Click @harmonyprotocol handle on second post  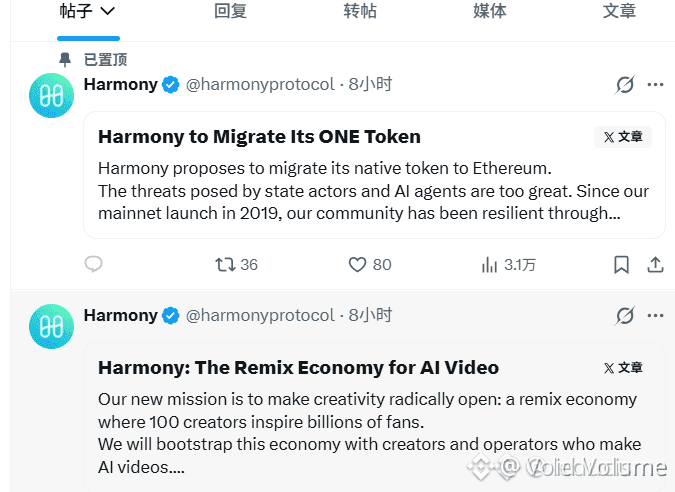pyautogui.click(x=260, y=316)
